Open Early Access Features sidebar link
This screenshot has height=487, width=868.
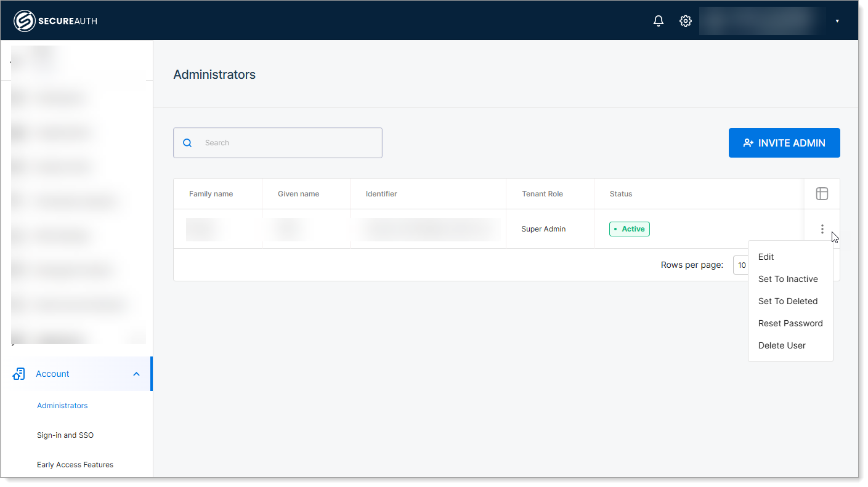(x=75, y=465)
